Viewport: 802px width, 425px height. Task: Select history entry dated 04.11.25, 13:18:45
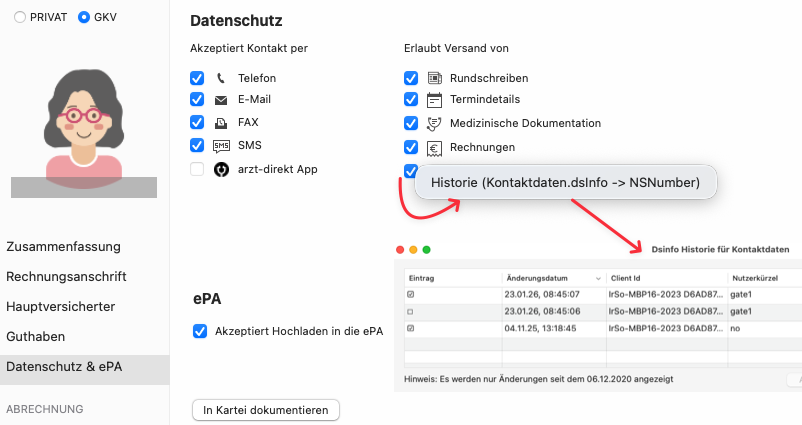pyautogui.click(x=603, y=328)
